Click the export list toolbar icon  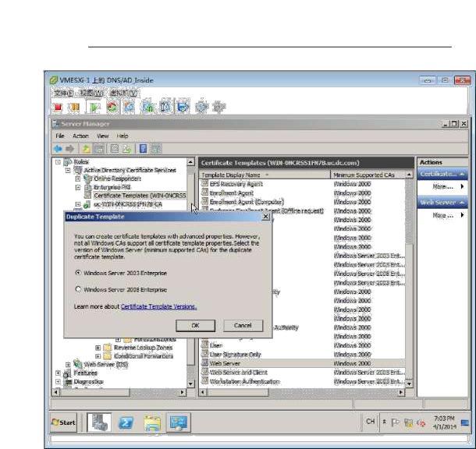tap(127, 149)
